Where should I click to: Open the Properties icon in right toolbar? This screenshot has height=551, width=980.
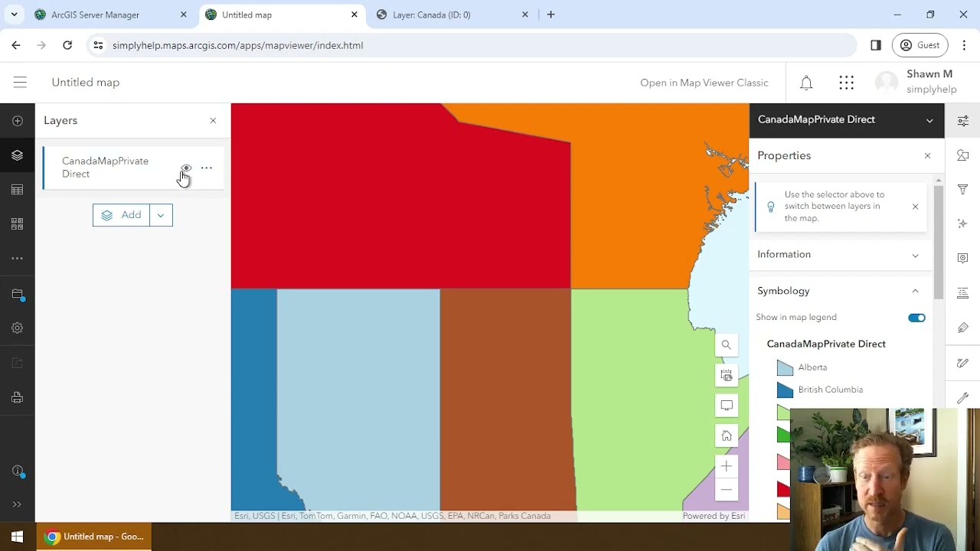[962, 120]
